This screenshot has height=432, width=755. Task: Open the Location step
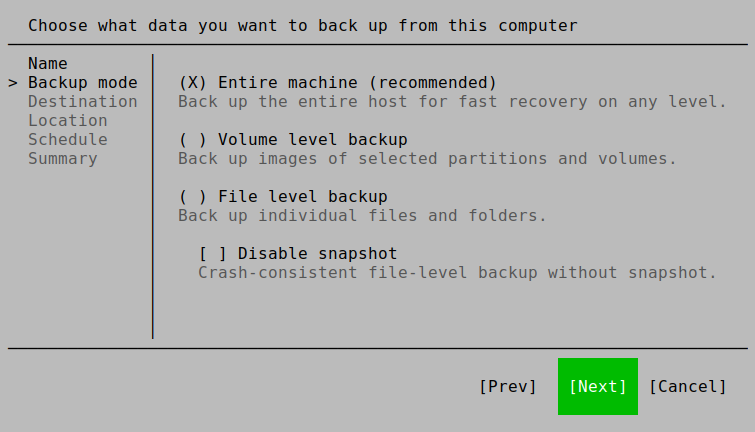click(67, 120)
